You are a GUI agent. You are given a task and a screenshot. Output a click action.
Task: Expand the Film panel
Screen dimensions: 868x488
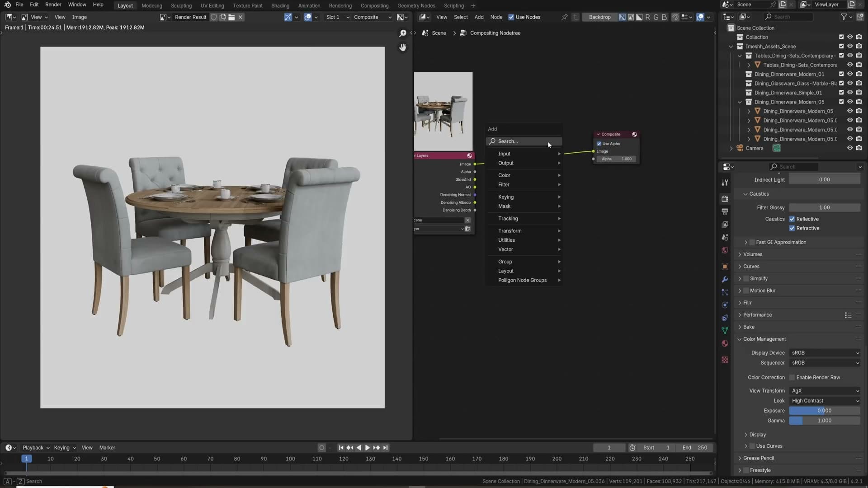point(748,303)
